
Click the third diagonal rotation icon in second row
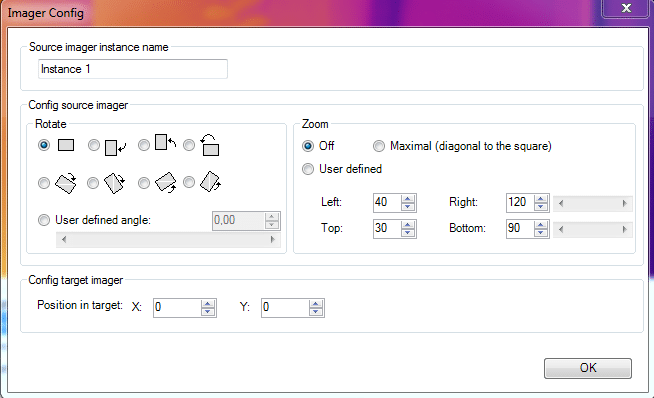[x=166, y=183]
